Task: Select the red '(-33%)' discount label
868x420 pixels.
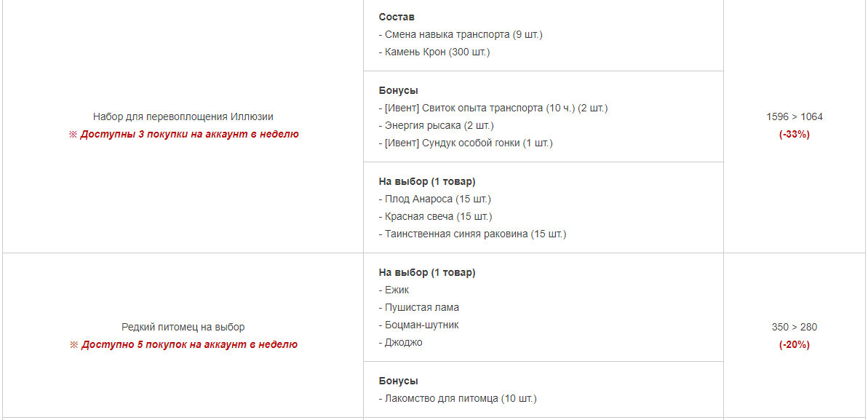Action: (795, 134)
